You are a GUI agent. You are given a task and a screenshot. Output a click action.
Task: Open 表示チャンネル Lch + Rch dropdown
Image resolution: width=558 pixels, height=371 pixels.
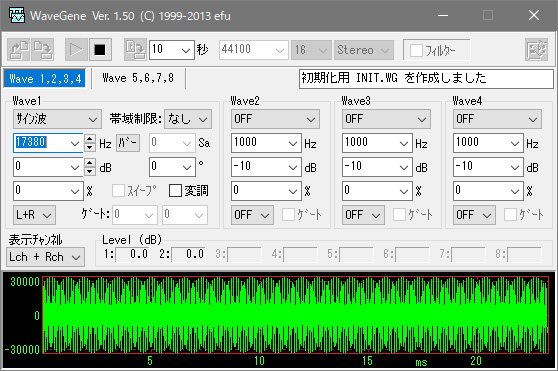pos(46,257)
